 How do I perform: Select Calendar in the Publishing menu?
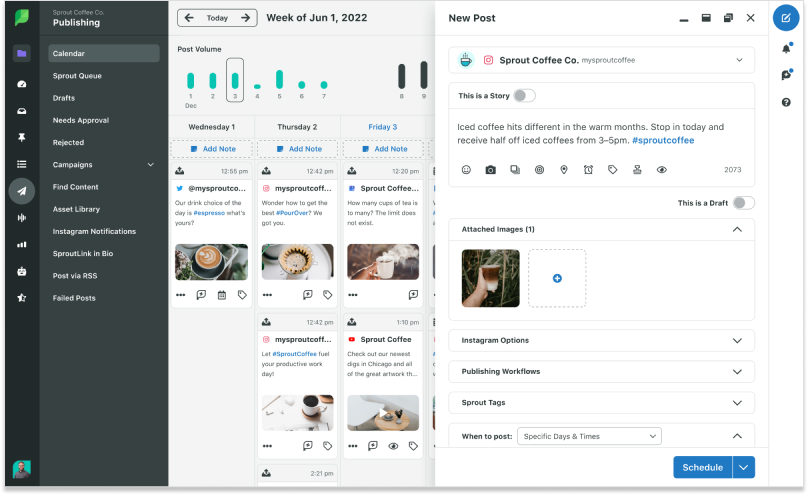(104, 54)
